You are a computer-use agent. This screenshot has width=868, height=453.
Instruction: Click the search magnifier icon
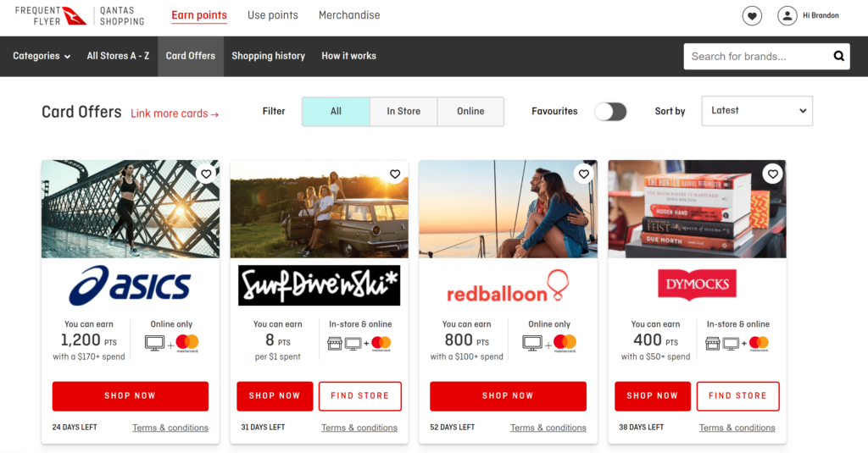[838, 56]
